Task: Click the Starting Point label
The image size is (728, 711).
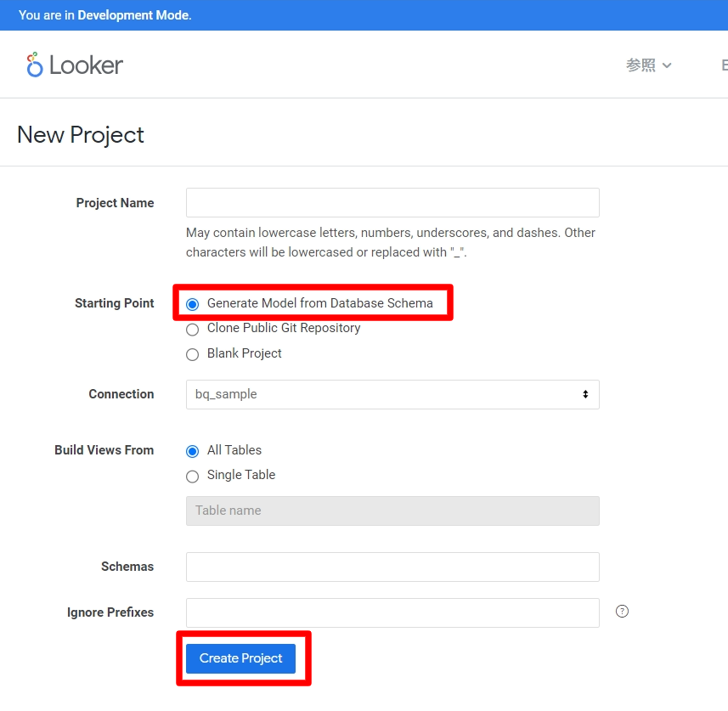Action: pos(115,303)
